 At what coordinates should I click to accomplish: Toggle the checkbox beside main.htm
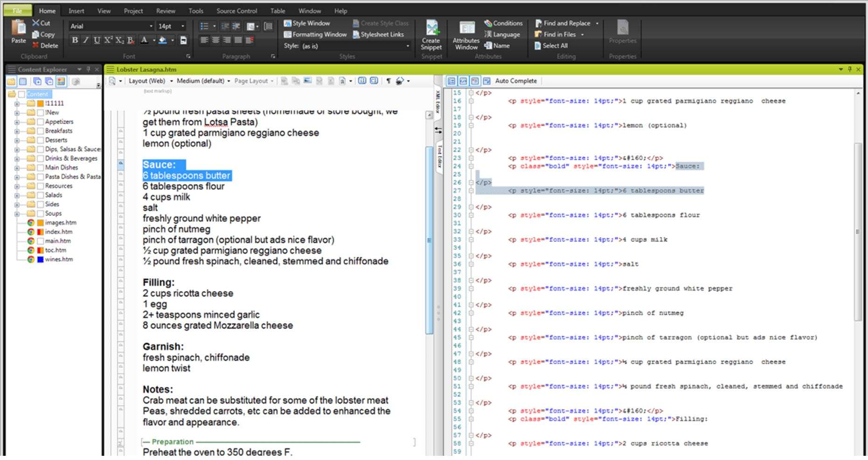click(x=41, y=241)
